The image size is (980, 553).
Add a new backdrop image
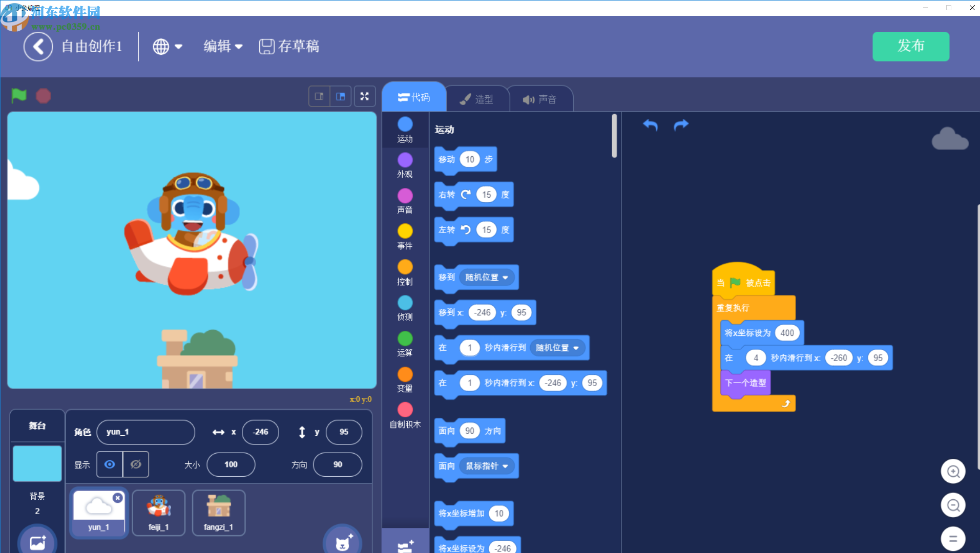(x=37, y=541)
